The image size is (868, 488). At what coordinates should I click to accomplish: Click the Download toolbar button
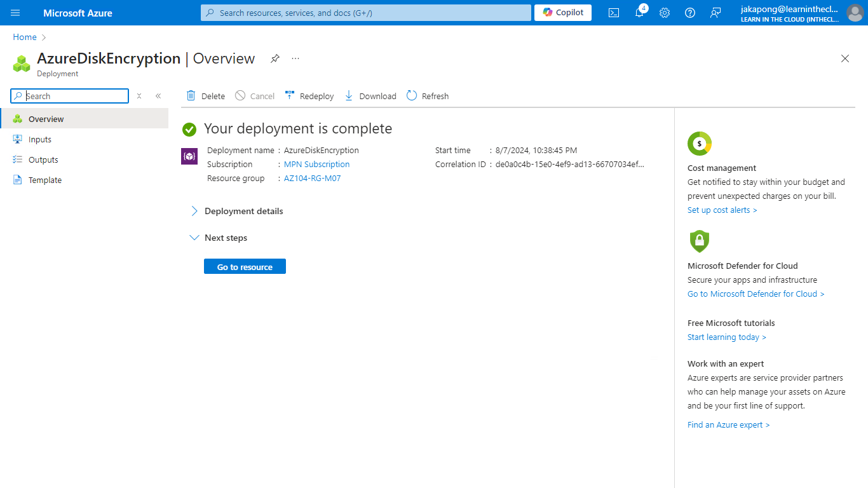click(x=370, y=96)
